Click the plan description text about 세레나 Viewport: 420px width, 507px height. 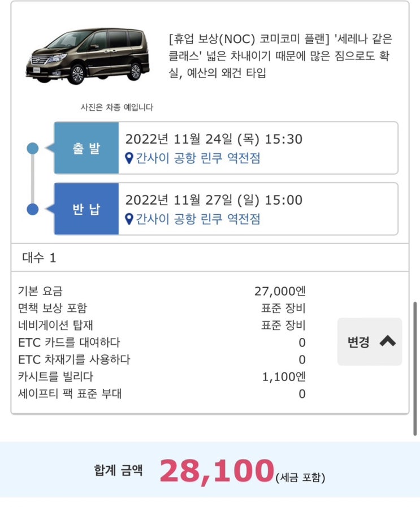(280, 56)
